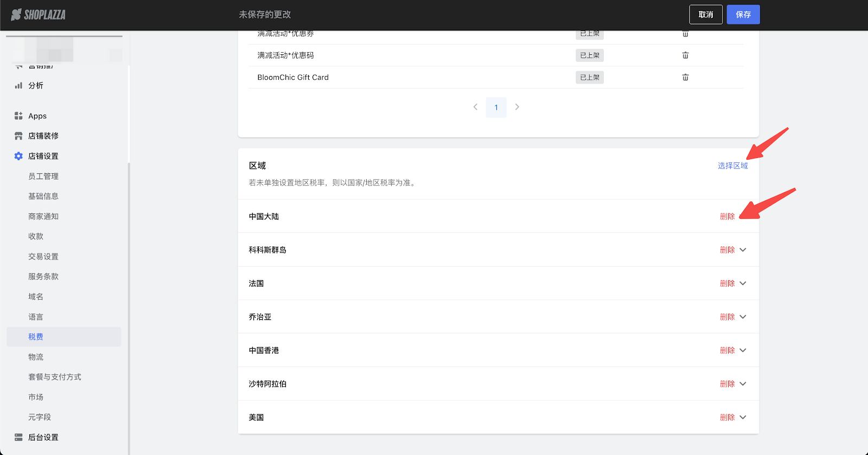
Task: Expand the 美国 region row chevron
Action: click(743, 418)
